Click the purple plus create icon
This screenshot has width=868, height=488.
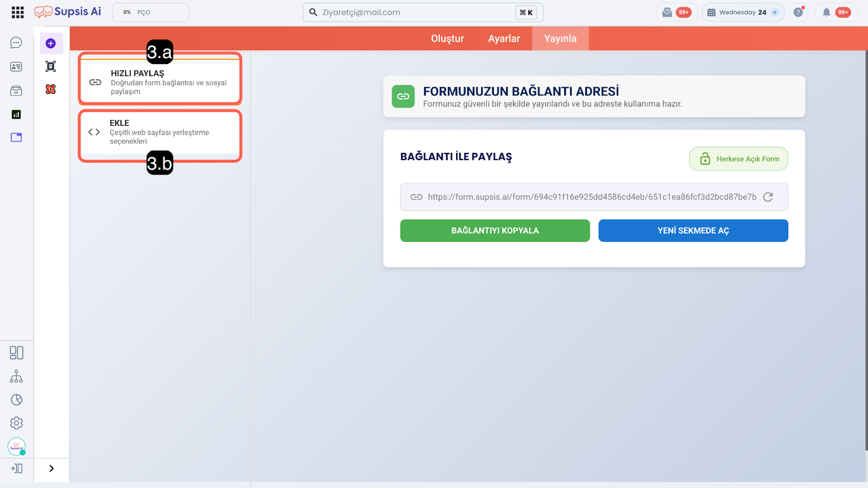pyautogui.click(x=51, y=43)
